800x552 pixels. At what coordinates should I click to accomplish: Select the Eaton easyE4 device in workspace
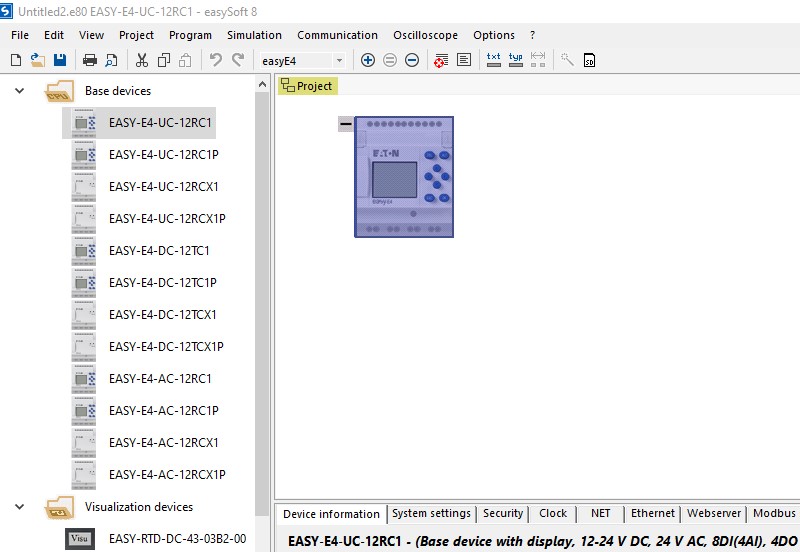[x=404, y=177]
